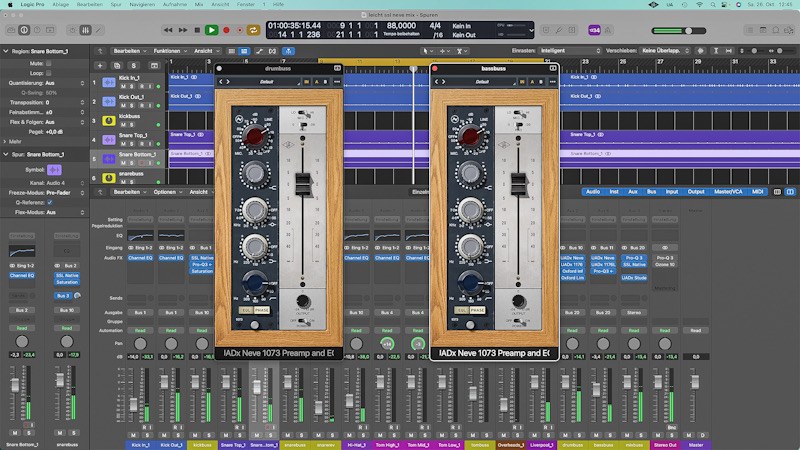This screenshot has height=450, width=800.
Task: Click Bus 1 output on Kick In_1 strip
Action: pos(140,312)
